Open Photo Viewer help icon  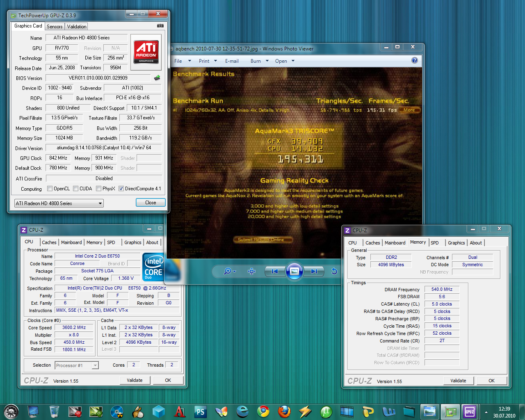(415, 61)
